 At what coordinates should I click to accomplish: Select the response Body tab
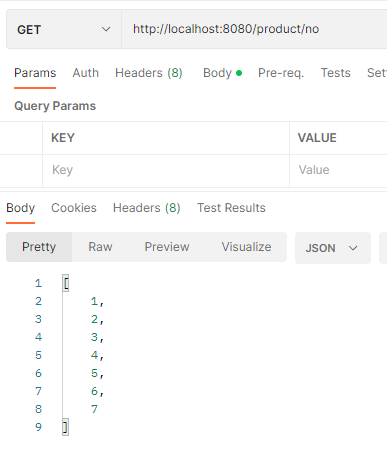(x=21, y=208)
